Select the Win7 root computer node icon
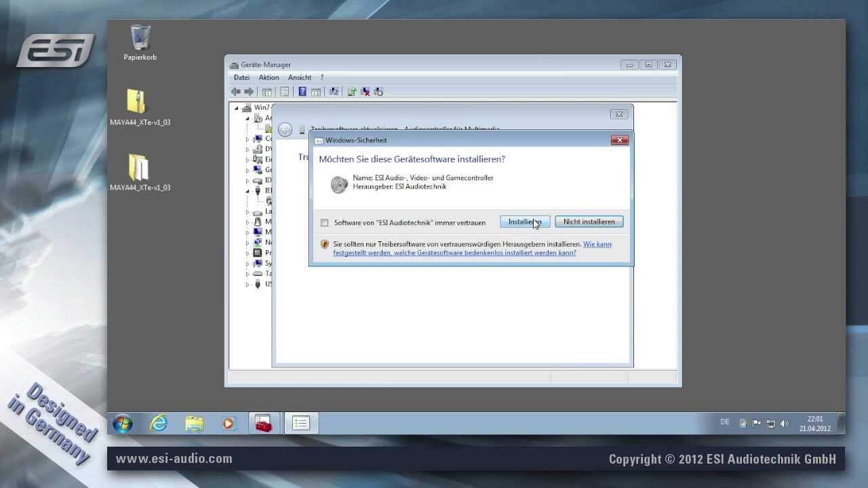Screen dimensions: 868x488 pos(247,108)
